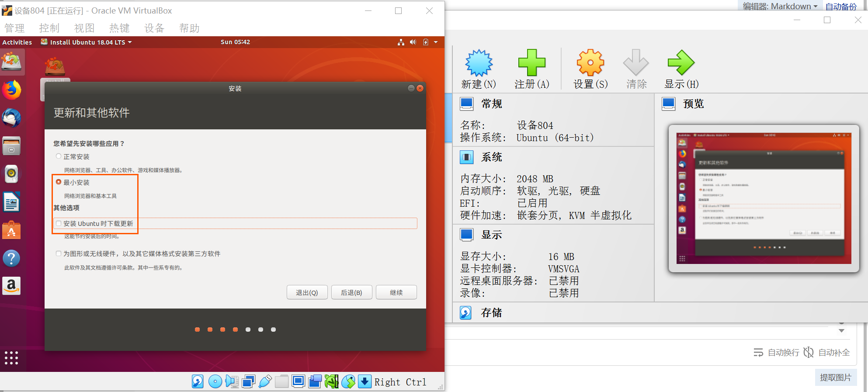Click New (新建) in VirtualBox Manager toolbar
This screenshot has height=392, width=868.
click(x=479, y=69)
